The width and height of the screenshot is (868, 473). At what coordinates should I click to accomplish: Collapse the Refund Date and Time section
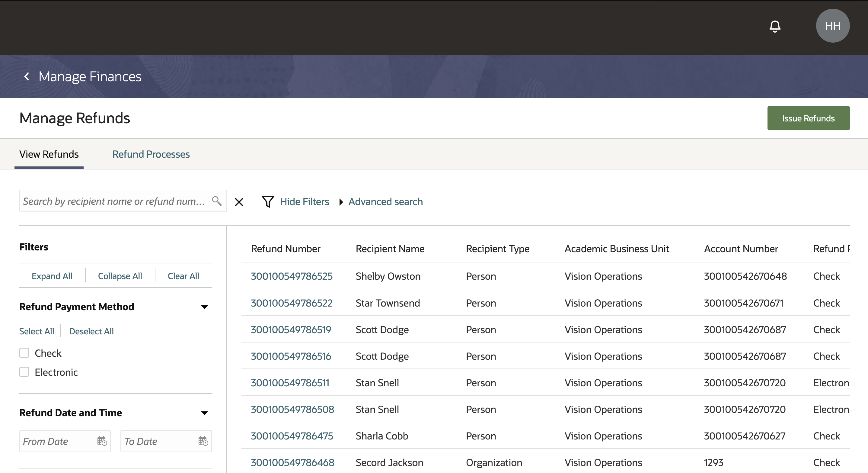204,413
